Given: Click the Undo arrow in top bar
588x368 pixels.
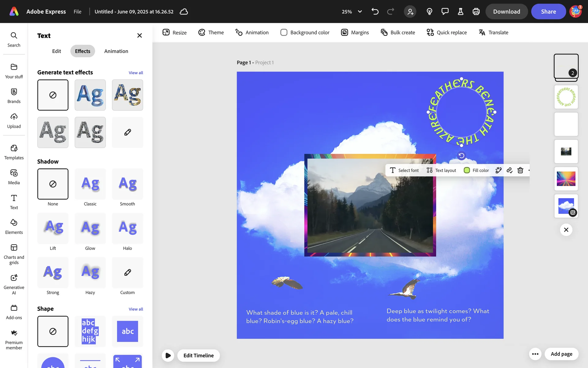Looking at the screenshot, I should [x=375, y=12].
